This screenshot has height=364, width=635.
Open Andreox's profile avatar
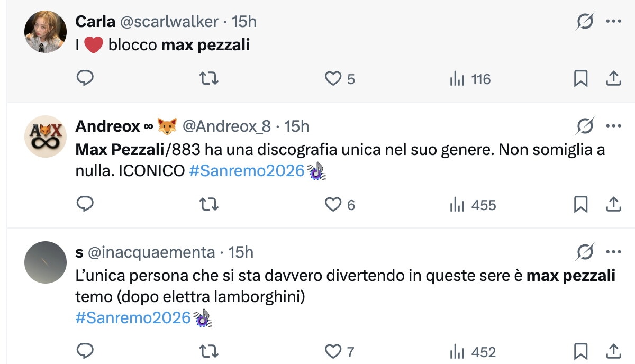coord(45,136)
